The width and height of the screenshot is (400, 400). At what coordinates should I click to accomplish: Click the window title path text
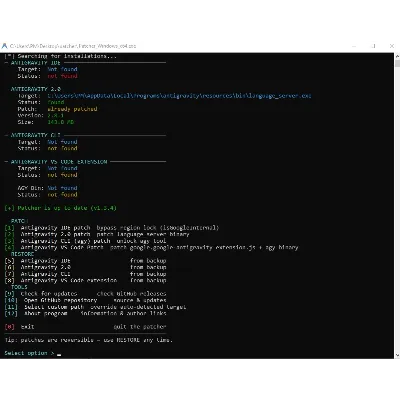[x=73, y=46]
